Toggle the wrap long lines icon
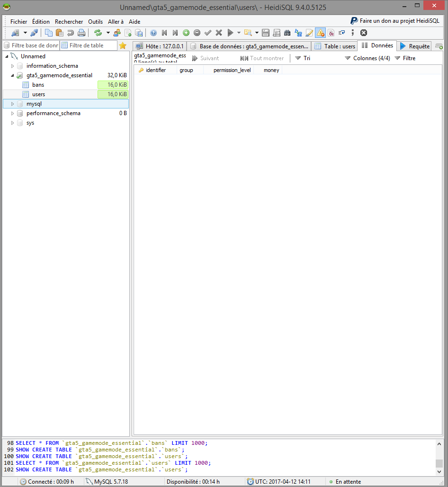Viewport: 448px width, 487px height. tap(342, 33)
